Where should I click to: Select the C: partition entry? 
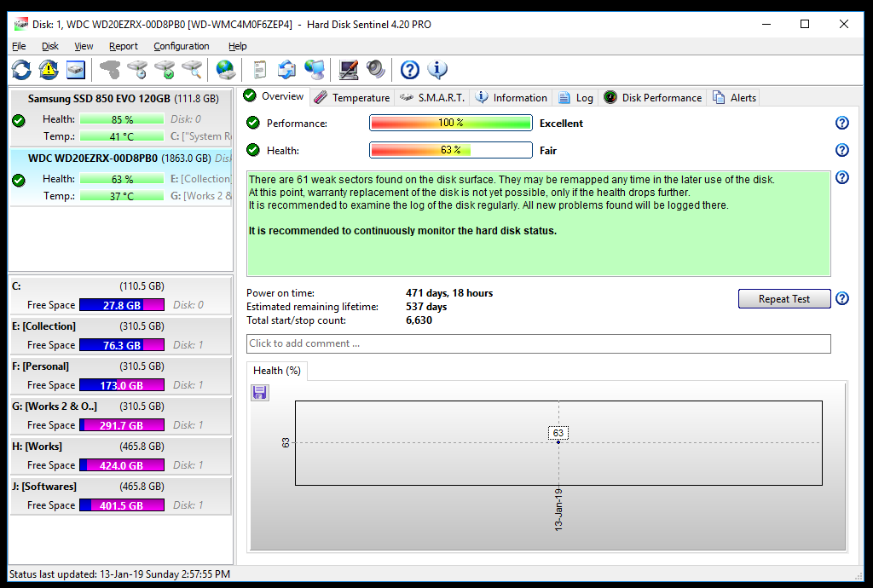tap(121, 296)
